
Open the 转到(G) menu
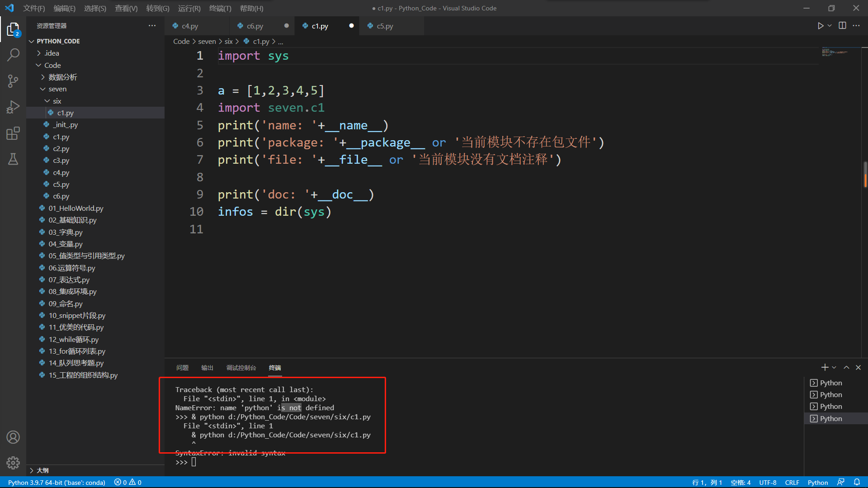[x=158, y=8]
